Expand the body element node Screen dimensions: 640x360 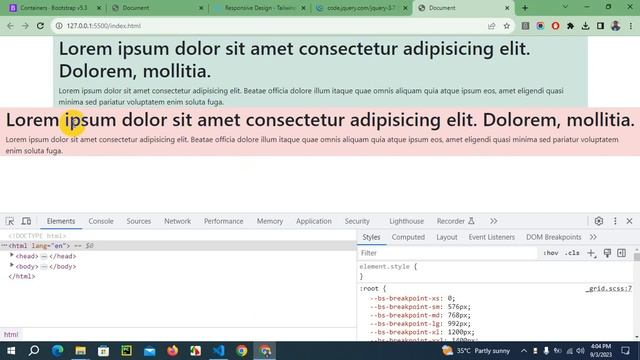12,265
